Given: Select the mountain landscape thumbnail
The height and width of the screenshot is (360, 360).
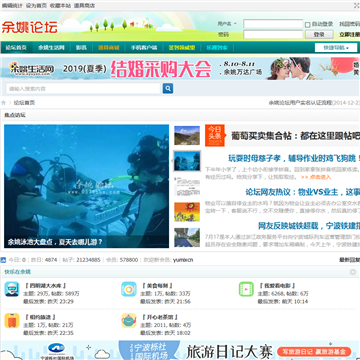Looking at the screenshot, I should click(187, 135).
